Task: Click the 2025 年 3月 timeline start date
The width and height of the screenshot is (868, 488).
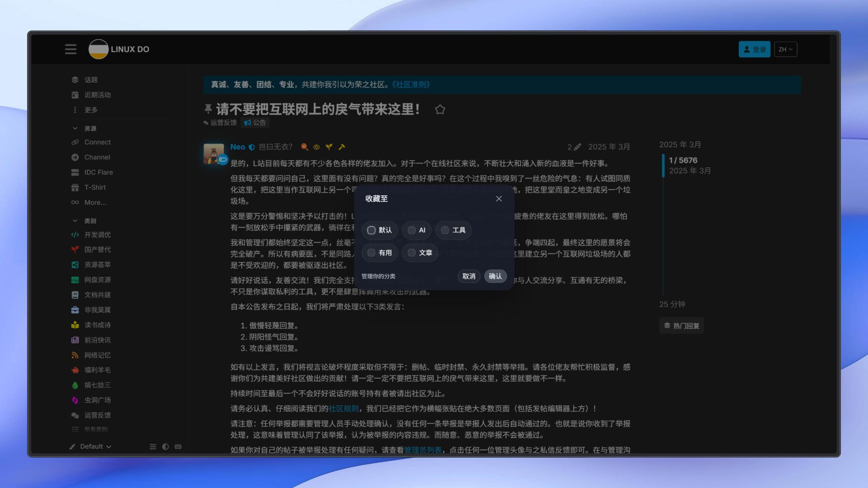Action: (x=680, y=145)
